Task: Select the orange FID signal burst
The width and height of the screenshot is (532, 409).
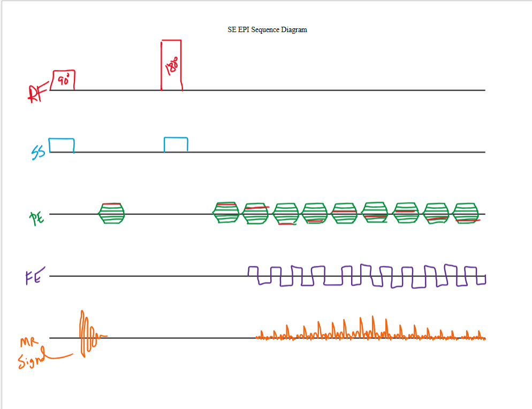Action: 86,334
